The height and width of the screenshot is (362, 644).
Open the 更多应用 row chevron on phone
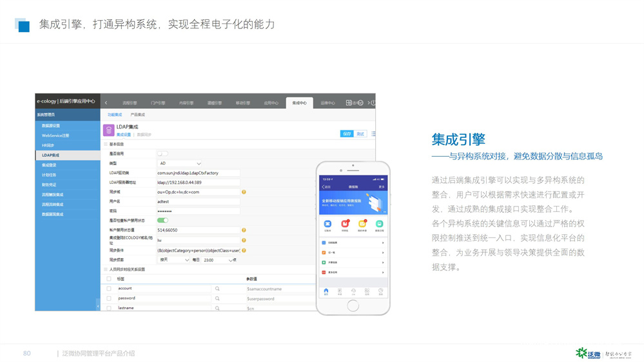383,272
